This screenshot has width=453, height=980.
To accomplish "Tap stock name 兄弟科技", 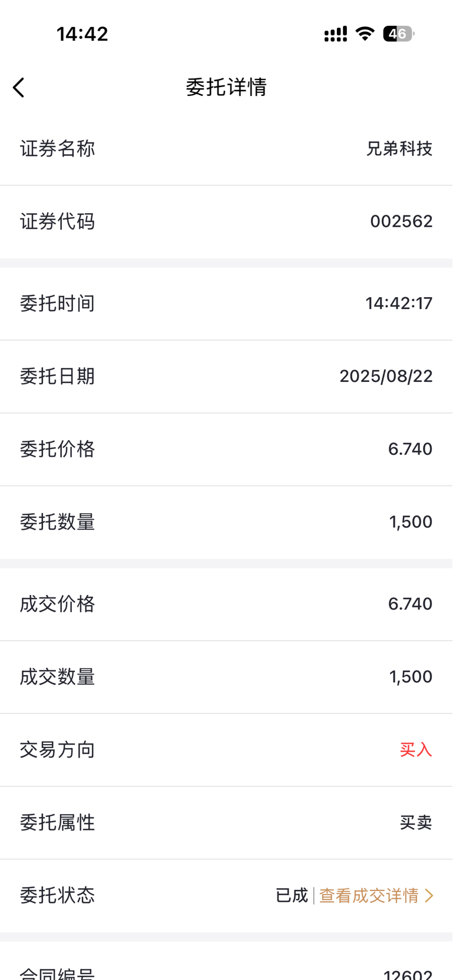I will click(399, 149).
